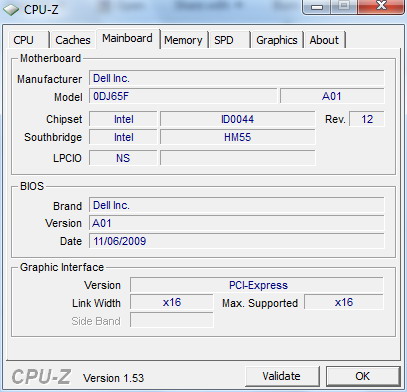407x392 pixels.
Task: Click the LPCIO label
Action: 67,158
